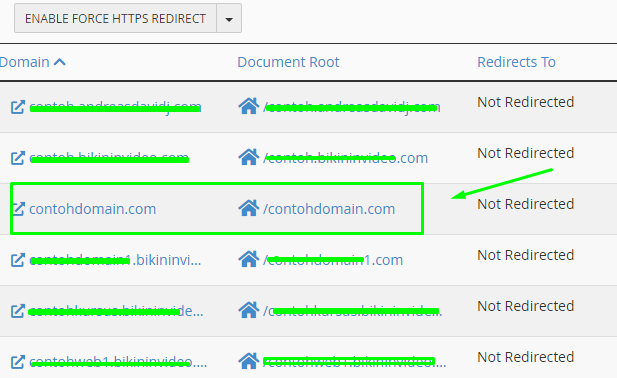Click the external-link icon in the fifth domain row
The height and width of the screenshot is (378, 617).
click(x=18, y=311)
